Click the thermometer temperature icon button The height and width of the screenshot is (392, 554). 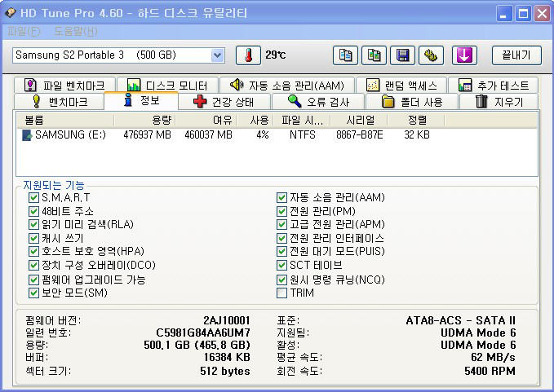[248, 55]
